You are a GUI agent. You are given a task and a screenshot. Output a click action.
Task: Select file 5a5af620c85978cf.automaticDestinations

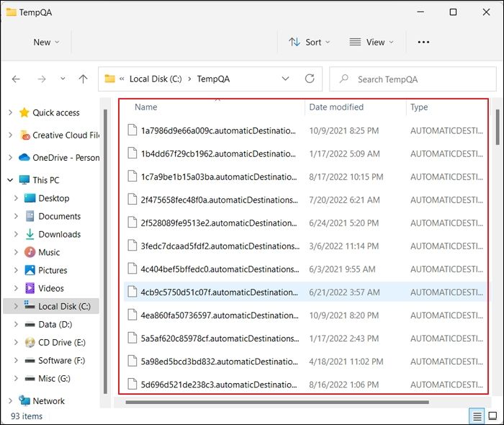(x=220, y=339)
